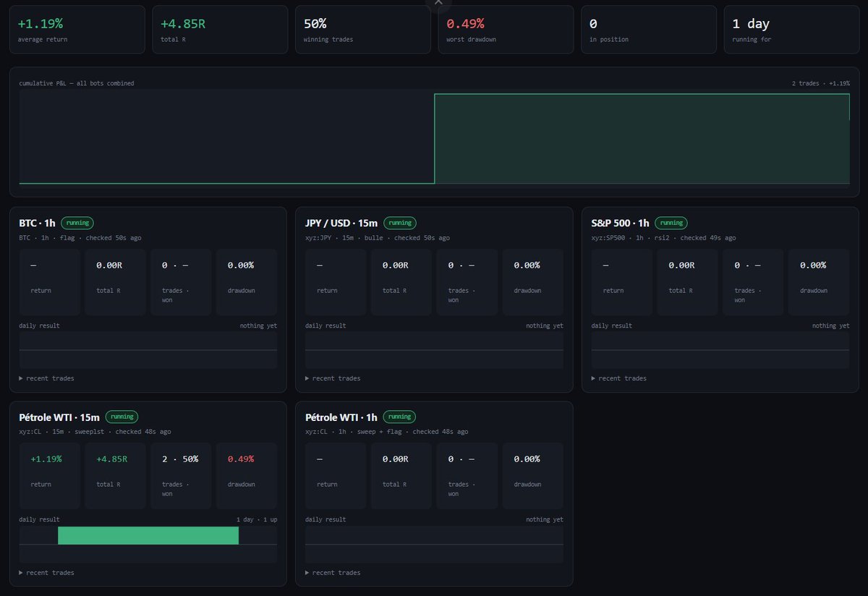Expand recent trades under BTC 1h
The height and width of the screenshot is (596, 868).
pyautogui.click(x=46, y=378)
